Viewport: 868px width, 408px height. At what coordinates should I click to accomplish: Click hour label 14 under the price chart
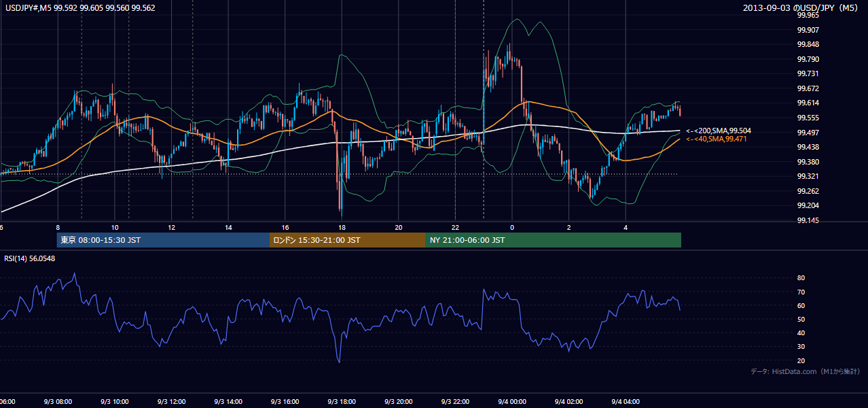click(229, 228)
